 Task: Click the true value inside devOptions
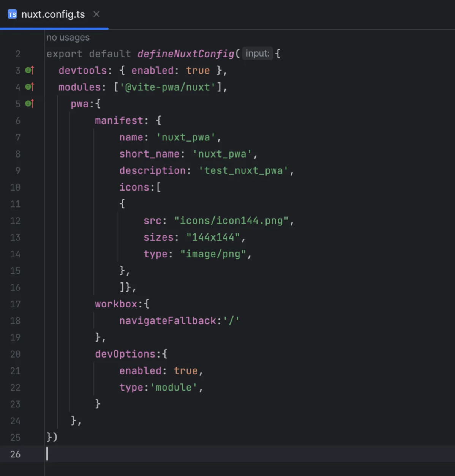click(186, 370)
